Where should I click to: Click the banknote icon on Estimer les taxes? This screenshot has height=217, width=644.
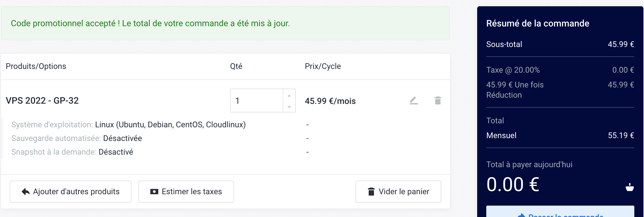pyautogui.click(x=154, y=192)
